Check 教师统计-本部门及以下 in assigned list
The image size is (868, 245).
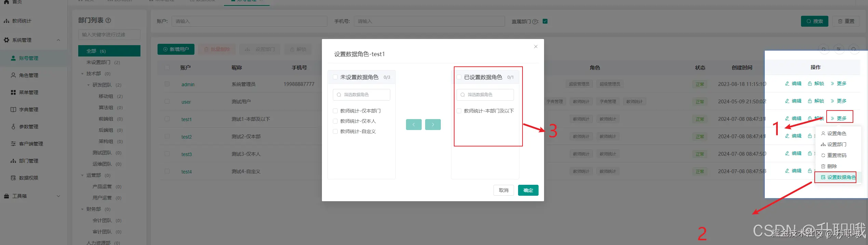[459, 111]
